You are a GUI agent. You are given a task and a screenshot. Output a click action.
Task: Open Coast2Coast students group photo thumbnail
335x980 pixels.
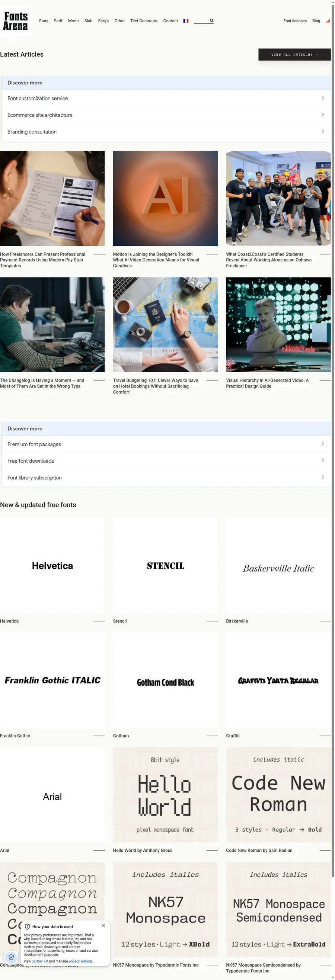[x=278, y=198]
